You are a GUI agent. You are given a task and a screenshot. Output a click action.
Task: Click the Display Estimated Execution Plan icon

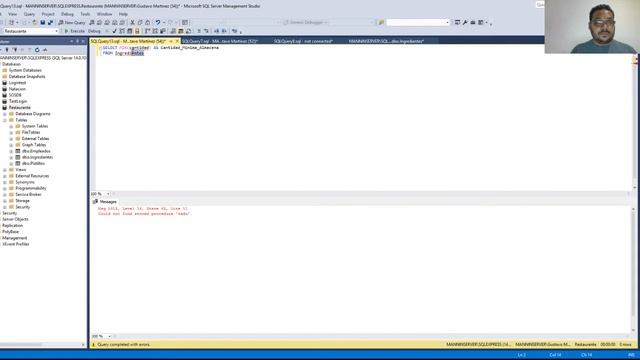pos(122,31)
